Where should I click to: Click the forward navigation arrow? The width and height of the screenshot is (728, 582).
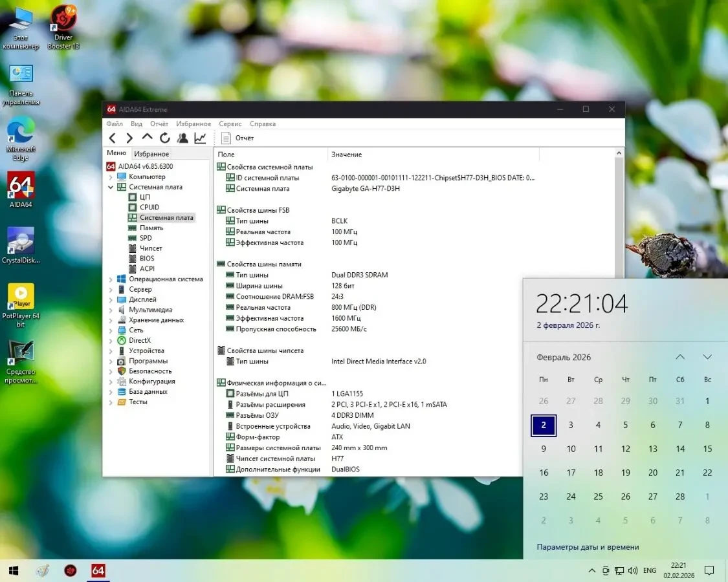(129, 138)
